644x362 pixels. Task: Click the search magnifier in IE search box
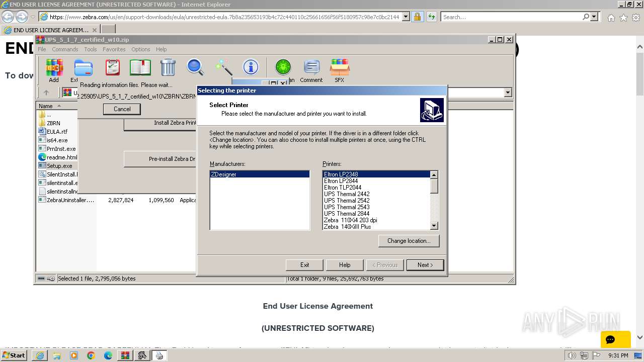tap(586, 17)
